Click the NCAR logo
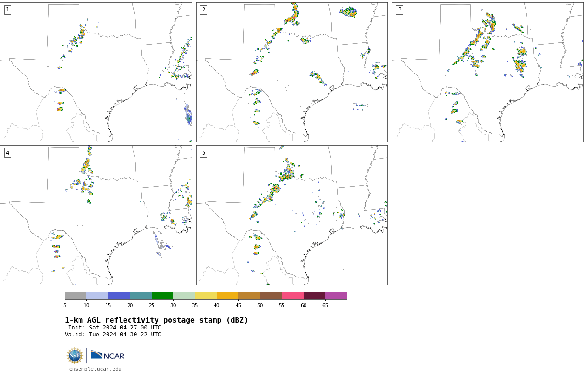 click(x=107, y=356)
